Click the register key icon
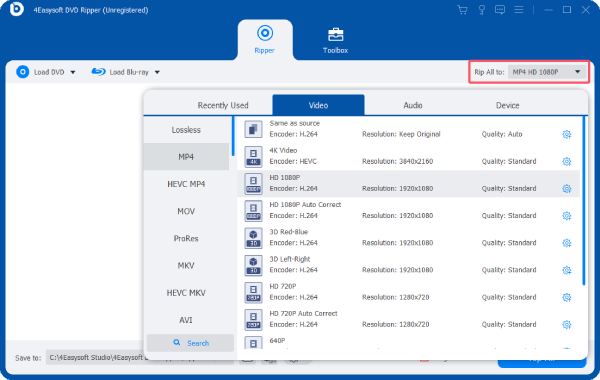 482,10
